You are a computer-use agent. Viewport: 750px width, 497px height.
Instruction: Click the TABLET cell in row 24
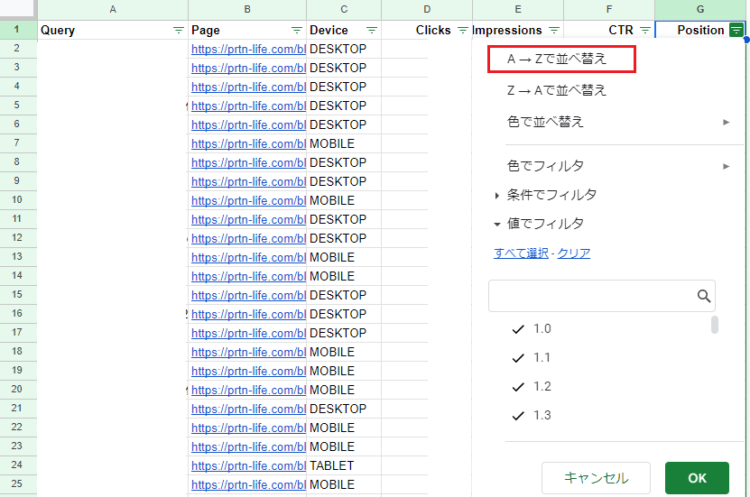[x=344, y=466]
